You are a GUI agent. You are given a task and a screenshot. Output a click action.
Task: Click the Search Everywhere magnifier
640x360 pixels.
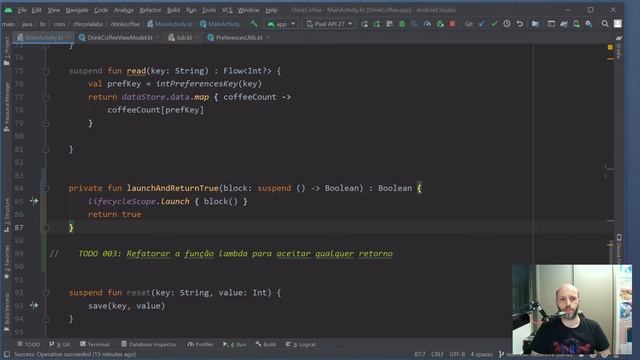click(x=605, y=24)
